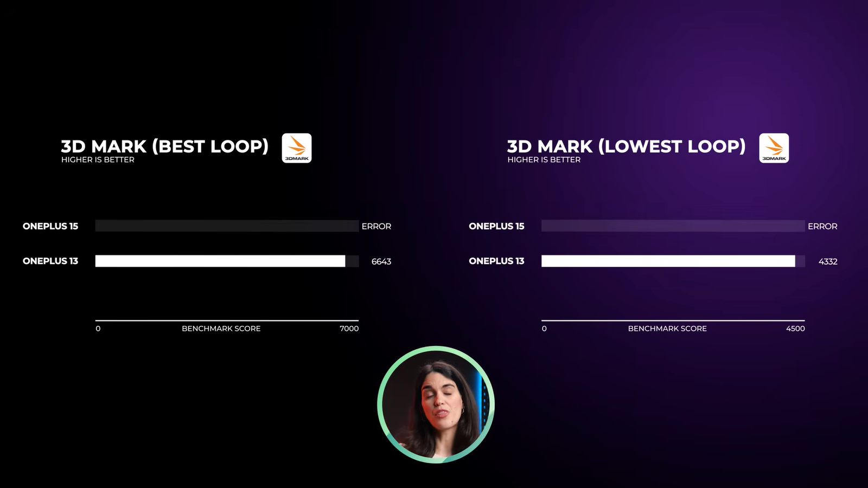Click the "BENCHMARK SCORE" axis label in the Lowest Loop chart
The height and width of the screenshot is (488, 868).
[x=667, y=329]
